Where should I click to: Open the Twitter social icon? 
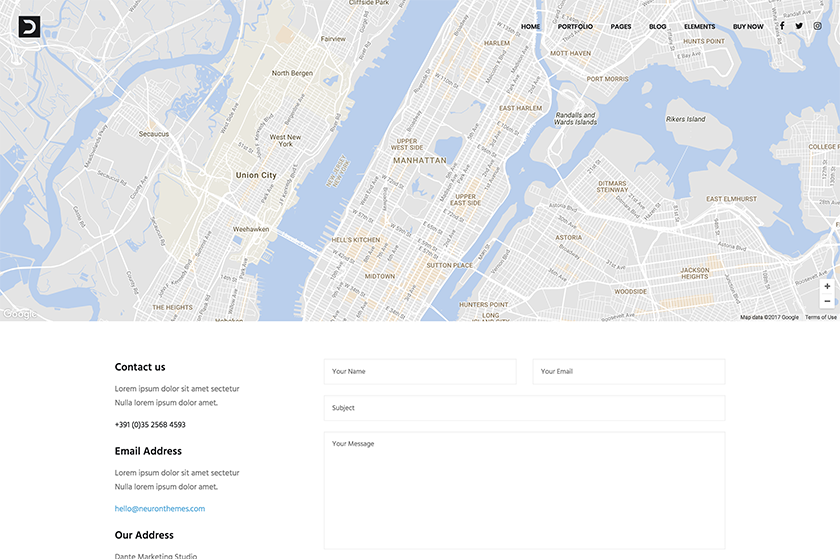[x=799, y=26]
